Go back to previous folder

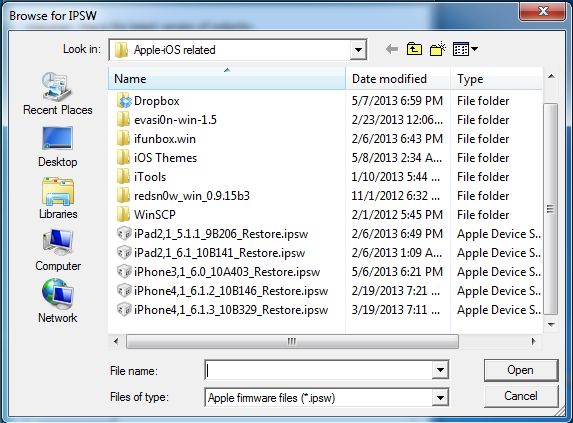pyautogui.click(x=392, y=49)
